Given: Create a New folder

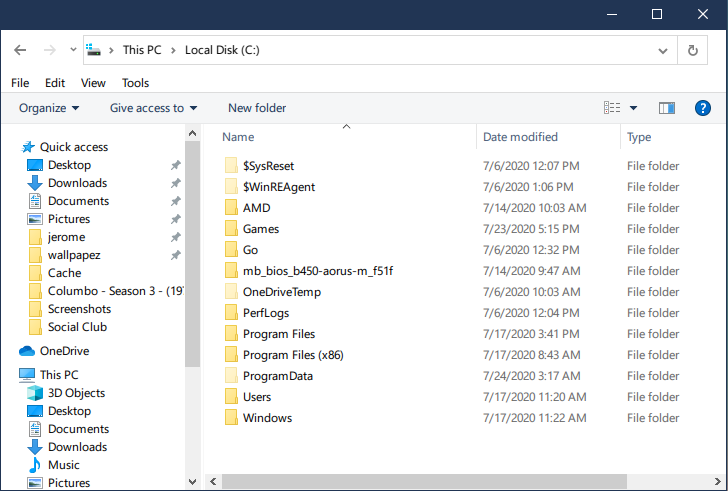Looking at the screenshot, I should pyautogui.click(x=257, y=108).
